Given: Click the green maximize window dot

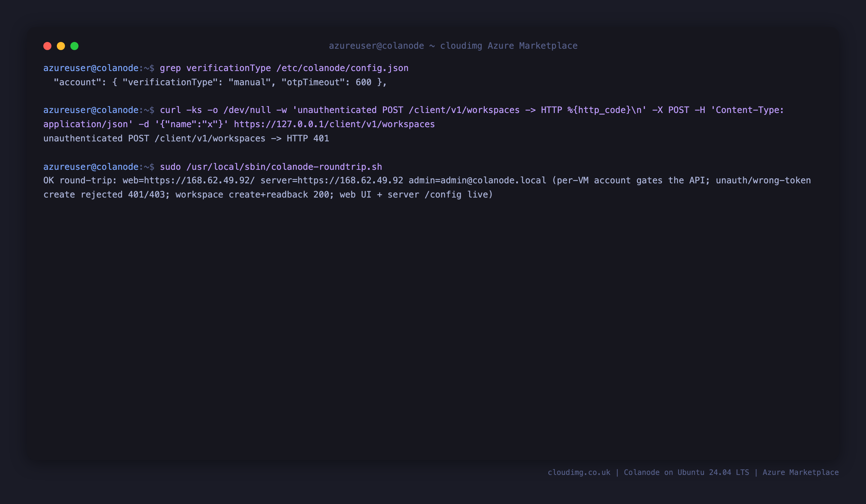Looking at the screenshot, I should [x=74, y=46].
